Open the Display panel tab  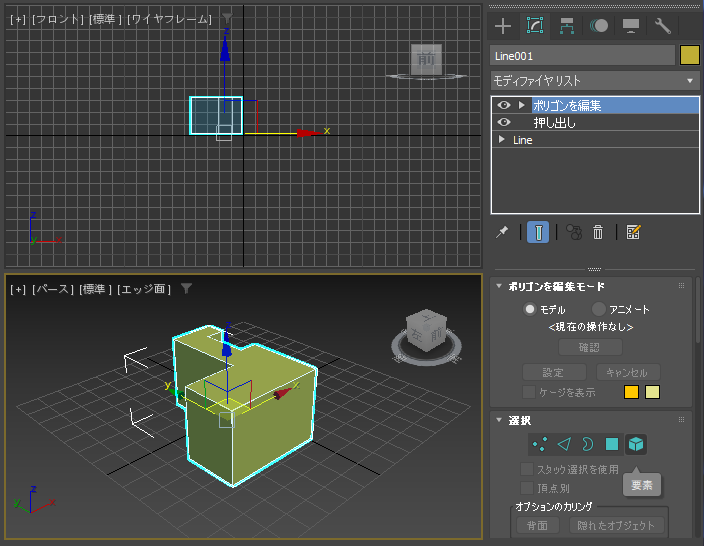pyautogui.click(x=631, y=26)
